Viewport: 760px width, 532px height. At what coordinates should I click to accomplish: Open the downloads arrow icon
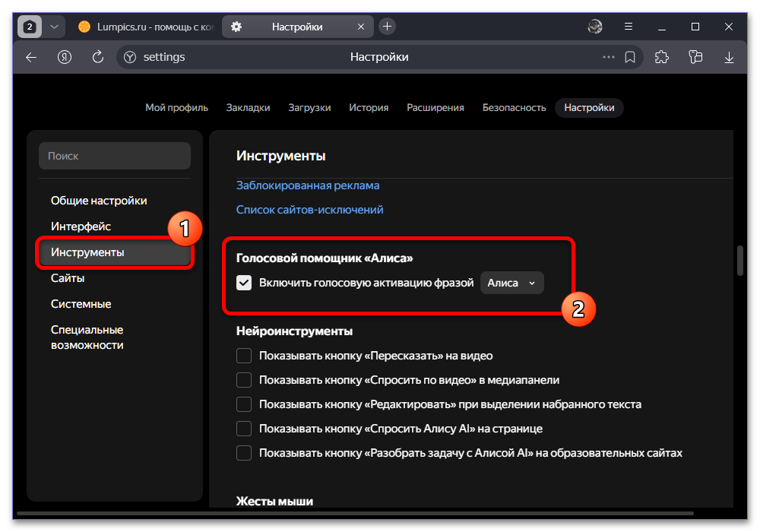729,57
